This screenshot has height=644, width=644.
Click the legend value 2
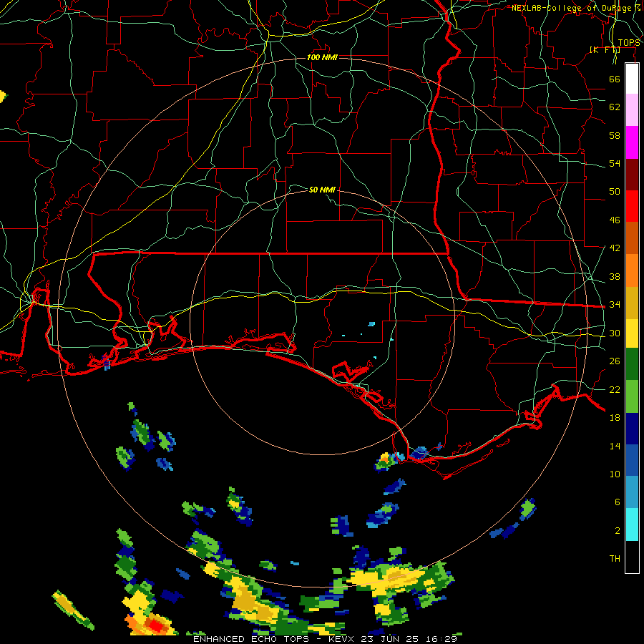coord(617,531)
